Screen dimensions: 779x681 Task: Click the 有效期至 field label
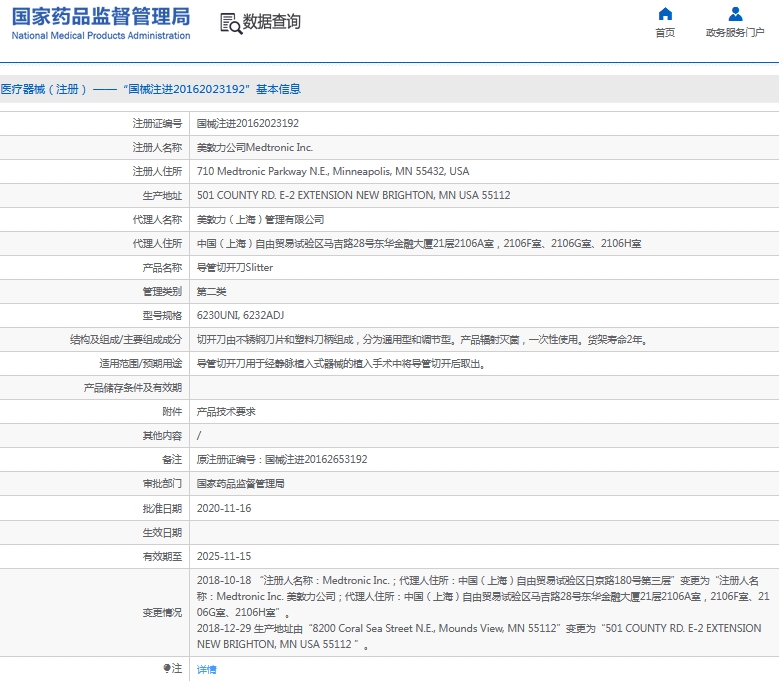[x=162, y=556]
